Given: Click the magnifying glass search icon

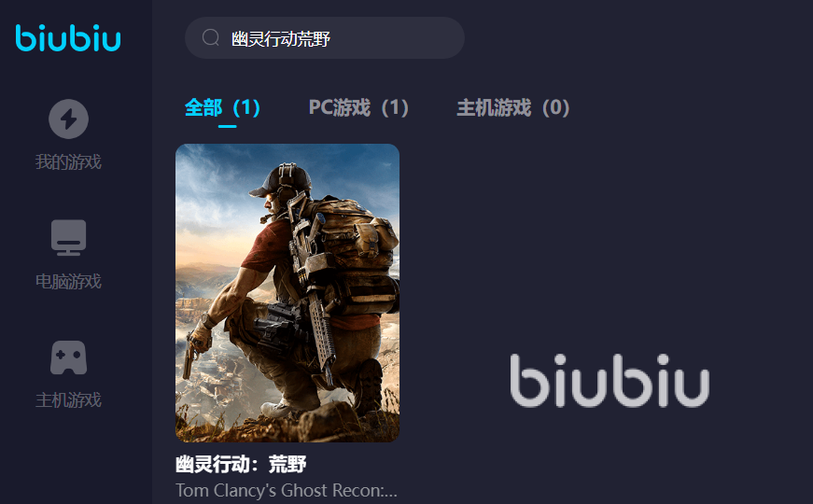Looking at the screenshot, I should point(211,37).
